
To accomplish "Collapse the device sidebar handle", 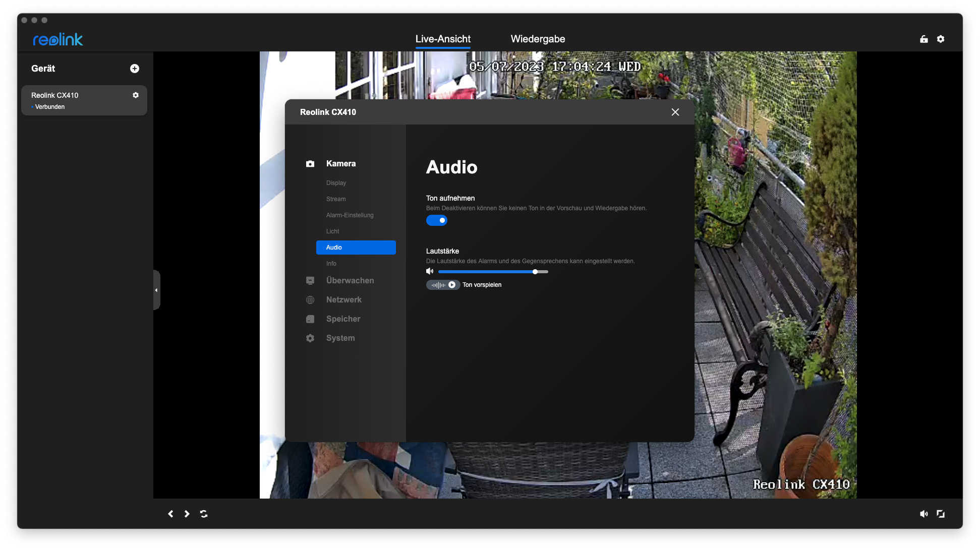I will (156, 290).
